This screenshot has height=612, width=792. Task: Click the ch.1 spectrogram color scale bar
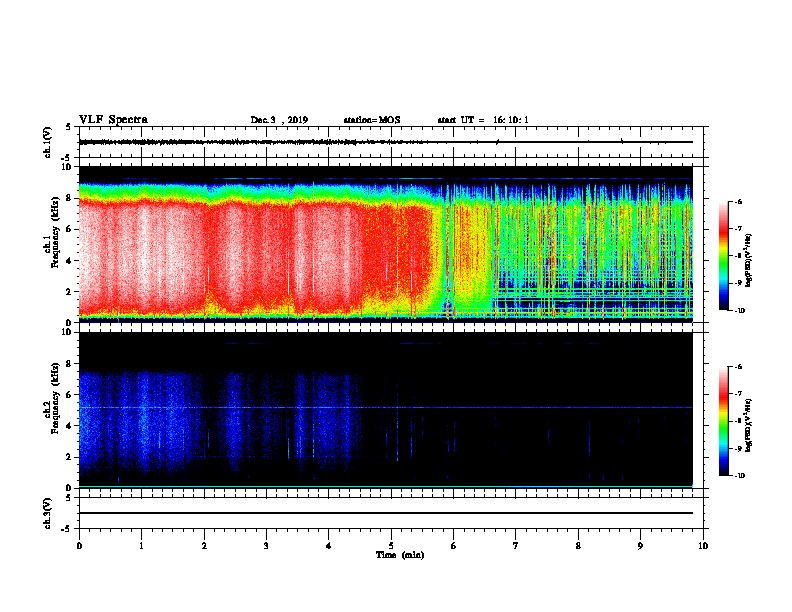(x=723, y=256)
